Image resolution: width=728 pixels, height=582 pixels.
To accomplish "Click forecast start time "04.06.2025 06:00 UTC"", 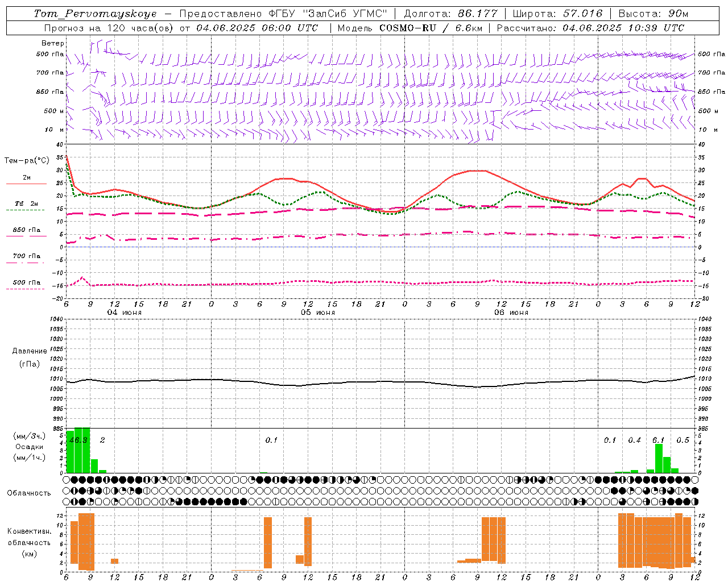I will (257, 28).
